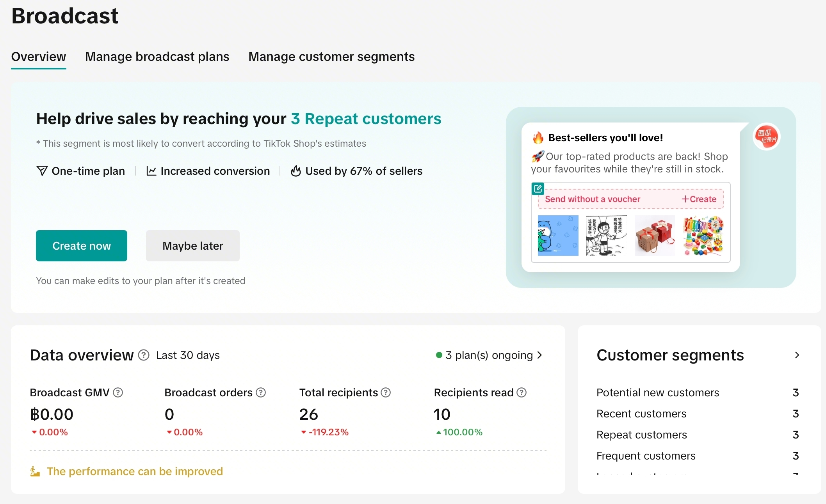Click Total recipients help icon
Screen dimensions: 826x504
pos(386,393)
